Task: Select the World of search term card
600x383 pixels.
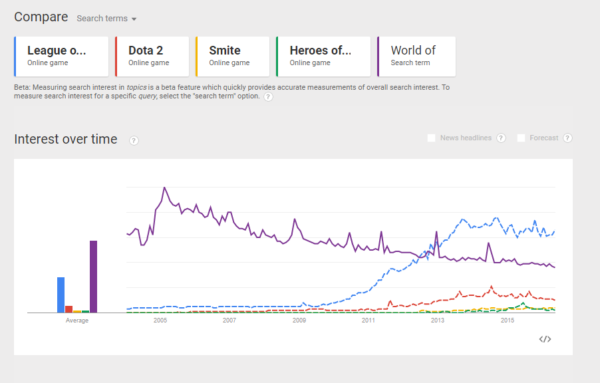Action: (416, 57)
